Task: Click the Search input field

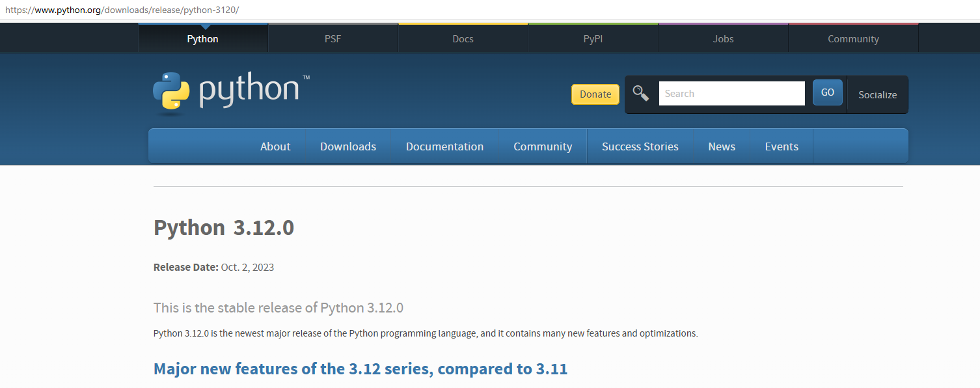Action: [731, 94]
